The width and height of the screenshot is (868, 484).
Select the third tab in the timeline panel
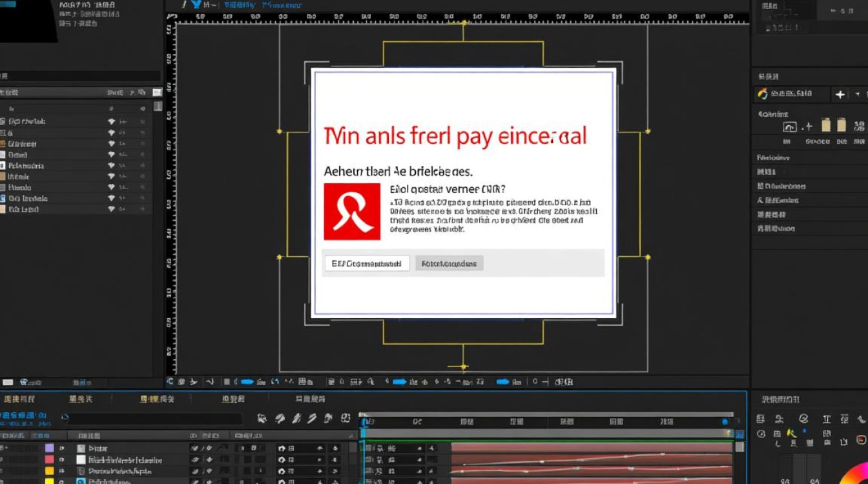tap(157, 399)
